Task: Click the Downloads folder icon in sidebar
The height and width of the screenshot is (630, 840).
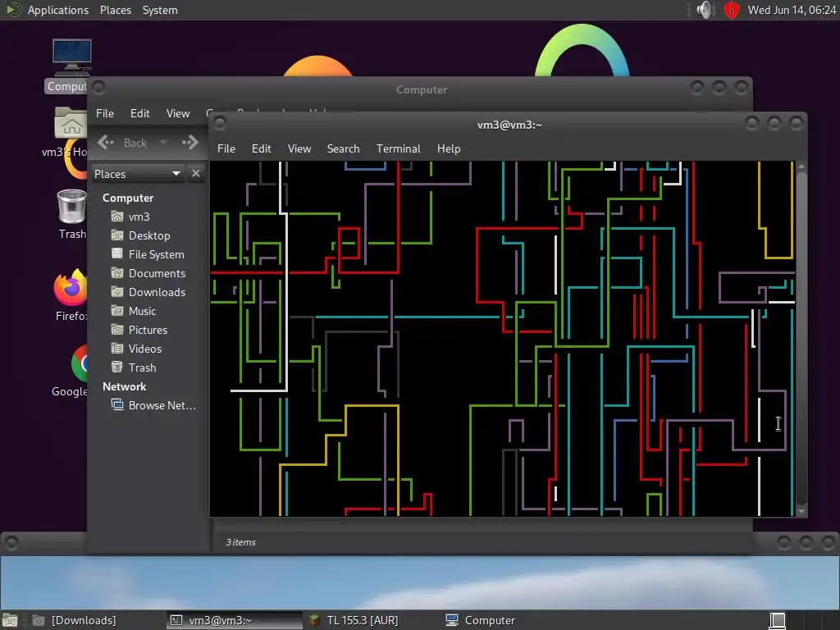Action: tap(116, 292)
